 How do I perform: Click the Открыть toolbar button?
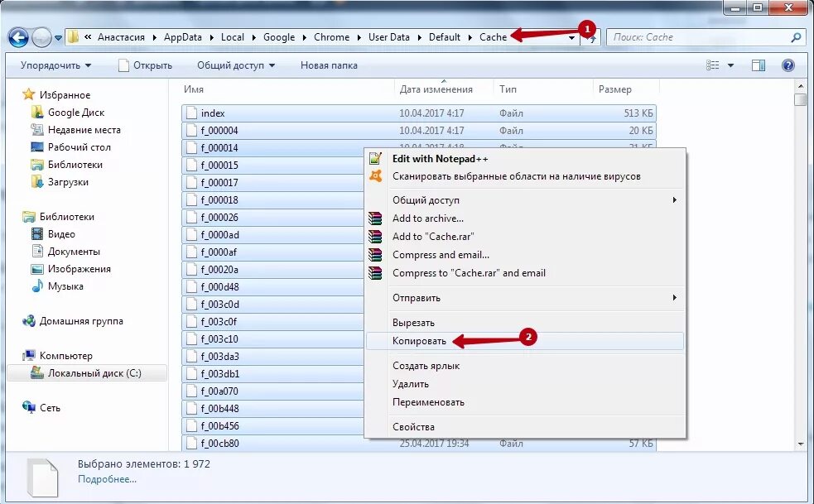pos(146,65)
